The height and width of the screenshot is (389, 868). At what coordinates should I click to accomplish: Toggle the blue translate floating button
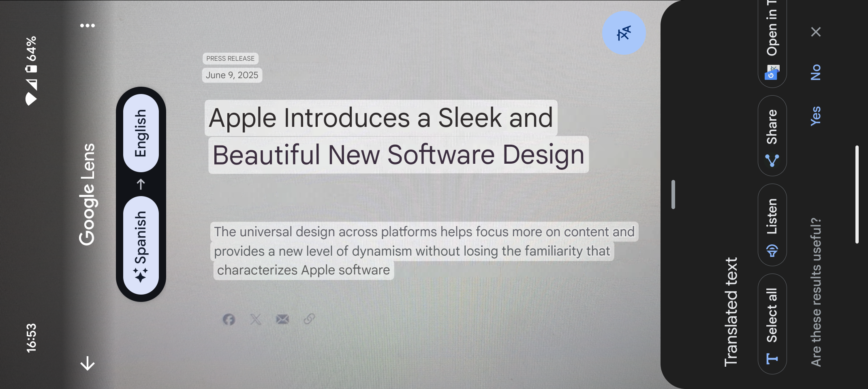tap(624, 33)
